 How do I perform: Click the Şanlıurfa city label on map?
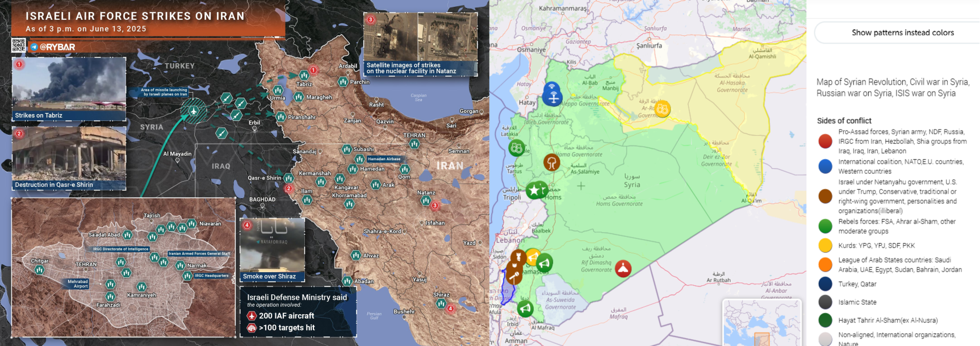(649, 45)
